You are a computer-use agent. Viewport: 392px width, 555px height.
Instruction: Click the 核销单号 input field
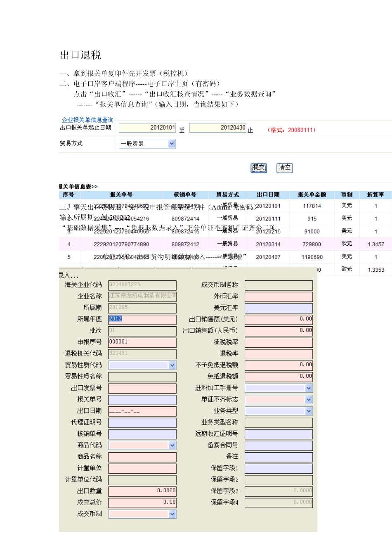click(142, 434)
